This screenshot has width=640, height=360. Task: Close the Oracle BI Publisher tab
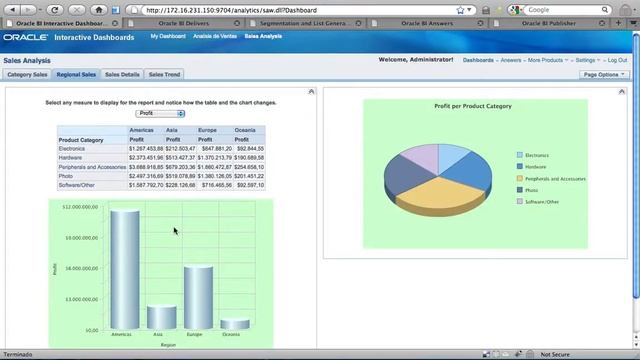602,23
